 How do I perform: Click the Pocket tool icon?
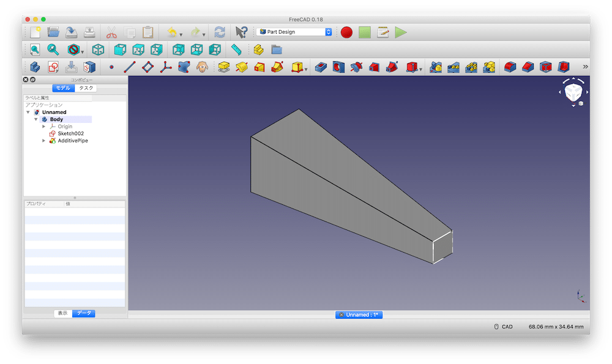(x=320, y=67)
